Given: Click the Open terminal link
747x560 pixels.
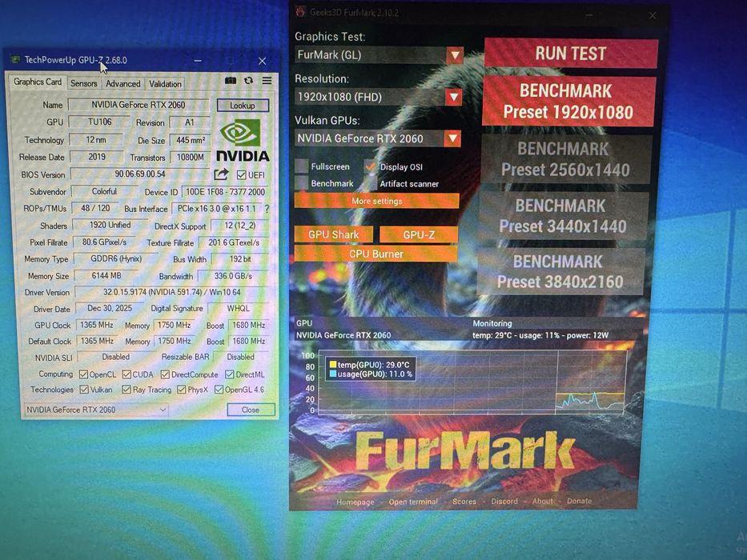Looking at the screenshot, I should click(413, 502).
